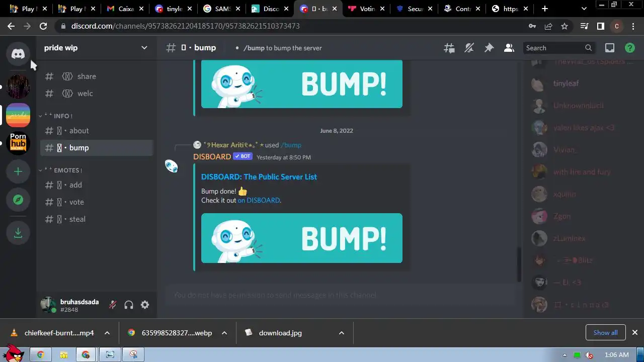Viewport: 644px width, 362px height.
Task: Click the Download Apps icon in sidebar
Action: pyautogui.click(x=18, y=233)
